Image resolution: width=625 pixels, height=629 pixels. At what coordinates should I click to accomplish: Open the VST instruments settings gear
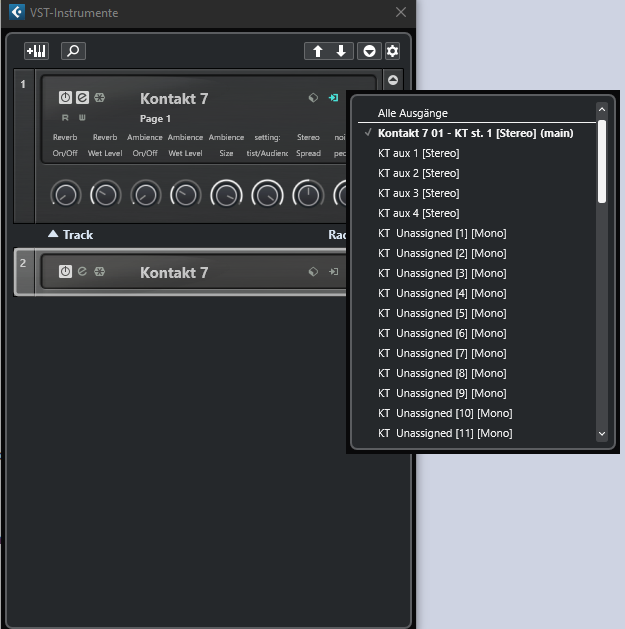[x=392, y=51]
